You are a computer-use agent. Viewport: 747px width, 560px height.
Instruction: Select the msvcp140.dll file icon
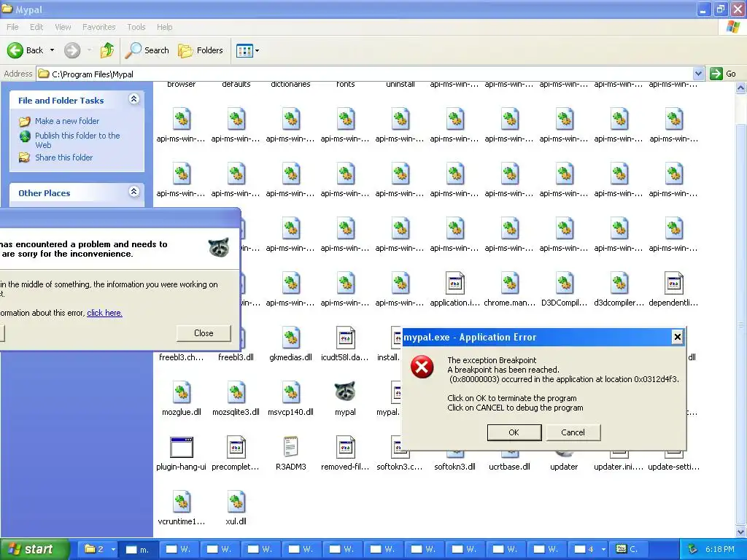[290, 392]
